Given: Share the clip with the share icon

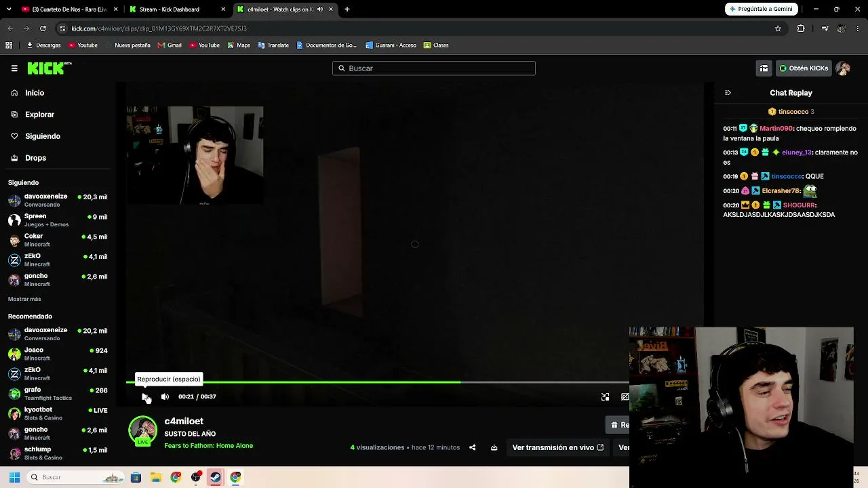Looking at the screenshot, I should click(x=473, y=447).
